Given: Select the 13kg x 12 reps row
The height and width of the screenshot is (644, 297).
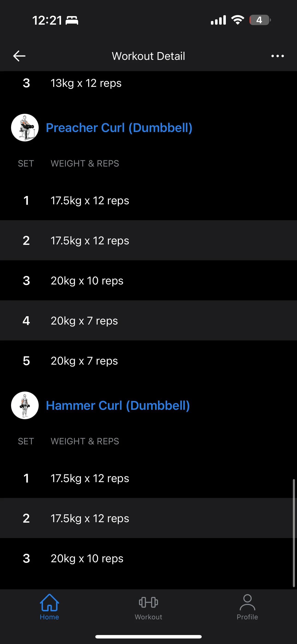Looking at the screenshot, I should [x=148, y=83].
